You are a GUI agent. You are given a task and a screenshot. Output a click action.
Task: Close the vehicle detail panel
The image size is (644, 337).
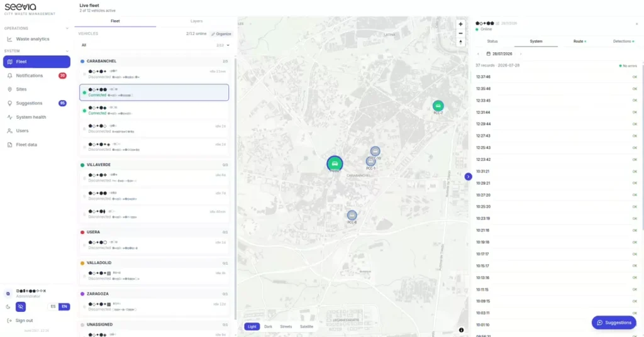[x=637, y=24]
